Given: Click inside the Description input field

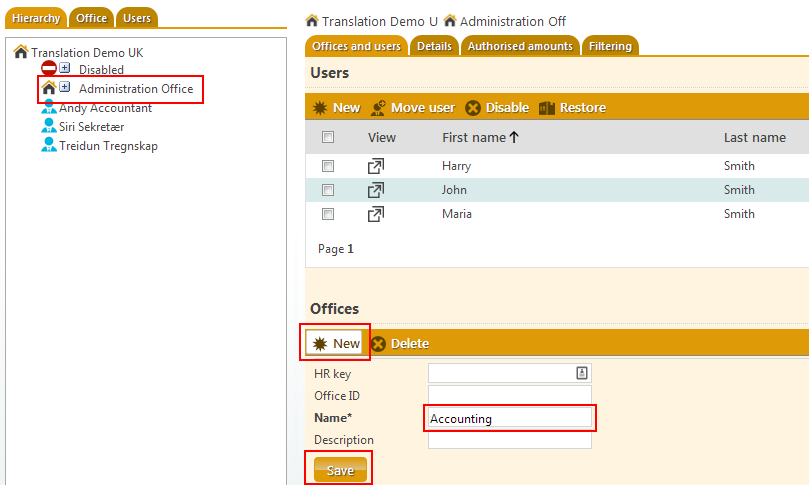Looking at the screenshot, I should point(510,440).
